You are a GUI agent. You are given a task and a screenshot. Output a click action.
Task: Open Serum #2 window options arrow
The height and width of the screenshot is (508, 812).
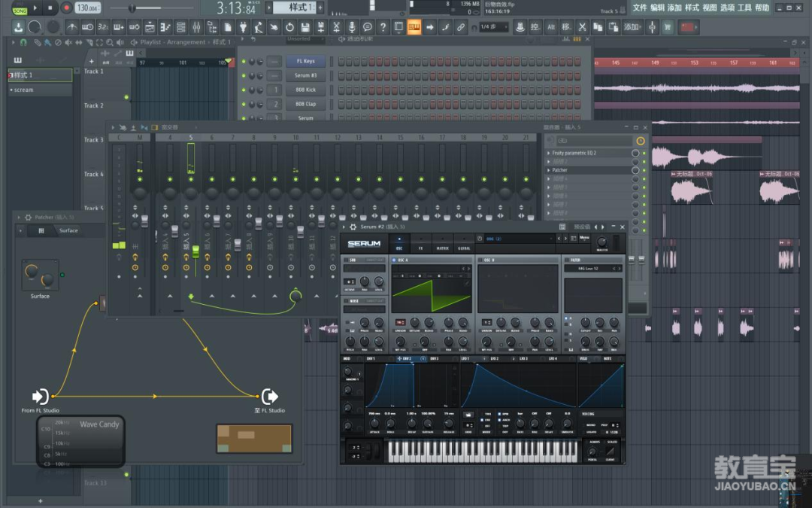tap(345, 227)
